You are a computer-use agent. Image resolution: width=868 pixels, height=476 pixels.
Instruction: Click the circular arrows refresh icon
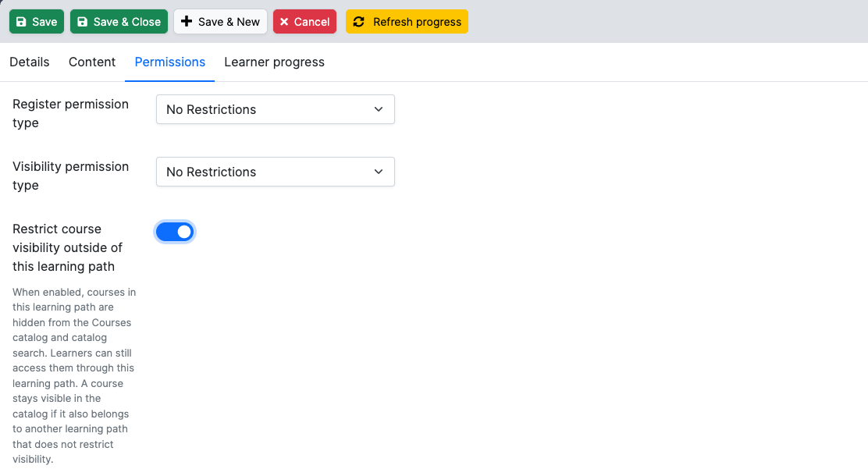(x=359, y=22)
